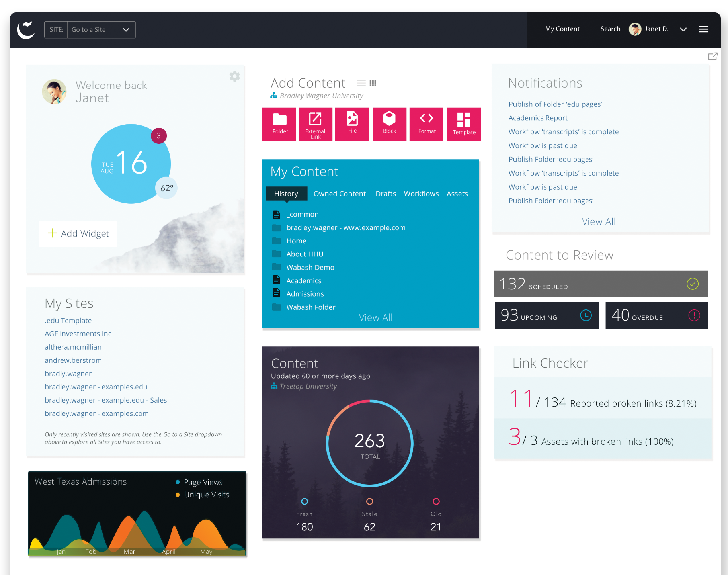Viewport: 728px width, 575px height.
Task: Open the 93 Upcoming tile
Action: tap(546, 315)
